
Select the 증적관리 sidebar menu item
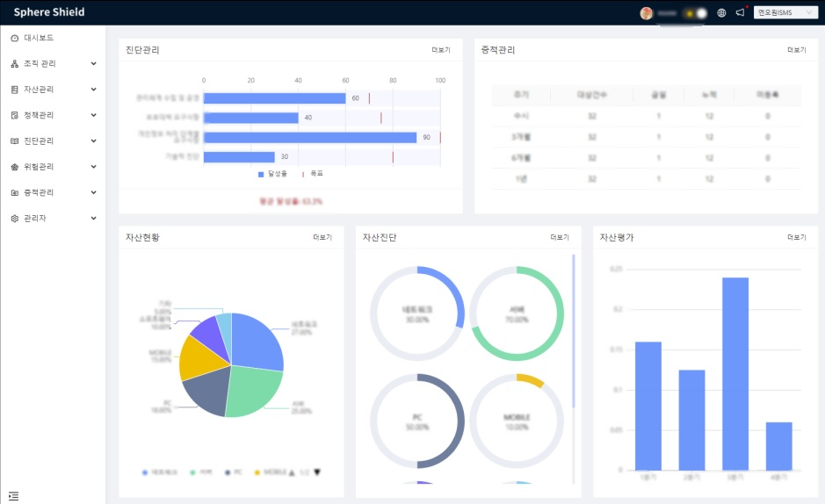[40, 192]
